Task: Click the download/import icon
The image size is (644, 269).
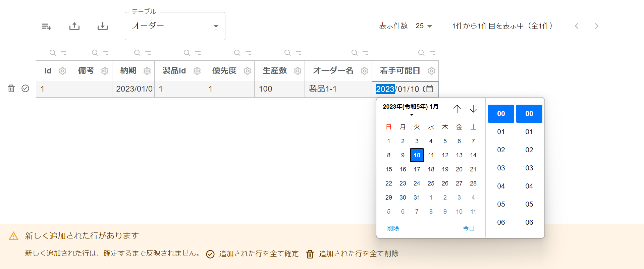Action: pos(103,26)
